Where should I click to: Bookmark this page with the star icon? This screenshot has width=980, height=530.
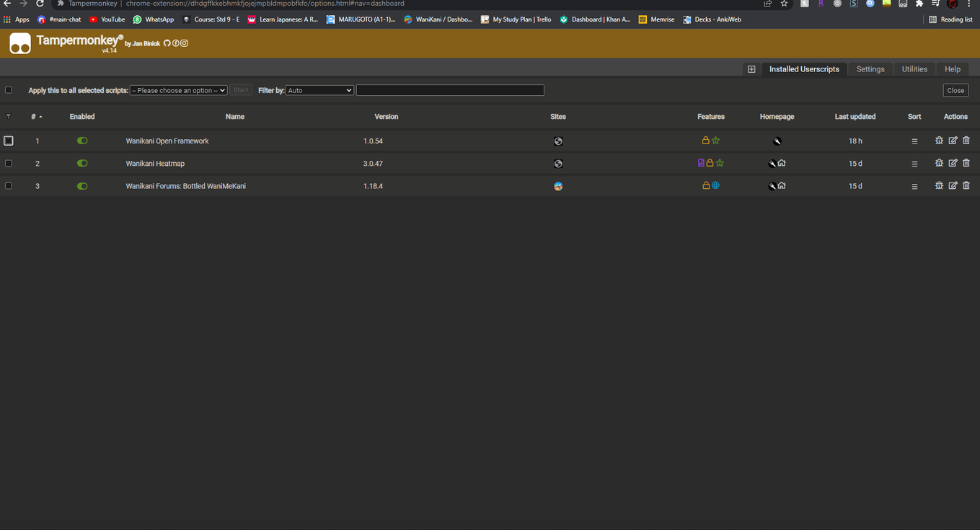pos(785,4)
